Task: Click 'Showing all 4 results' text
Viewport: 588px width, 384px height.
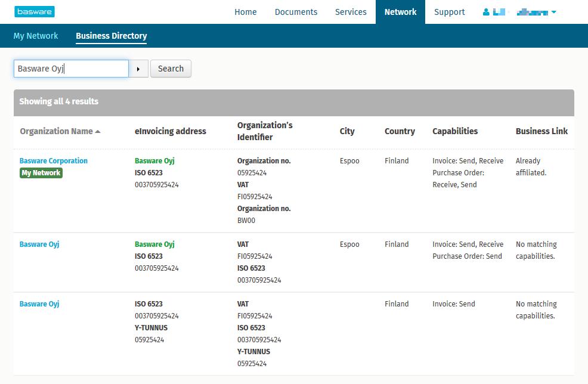Action: click(x=59, y=101)
